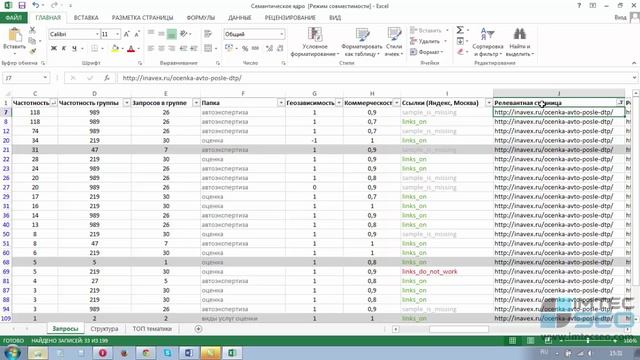
Task: Click the Borders icon
Action: click(95, 49)
